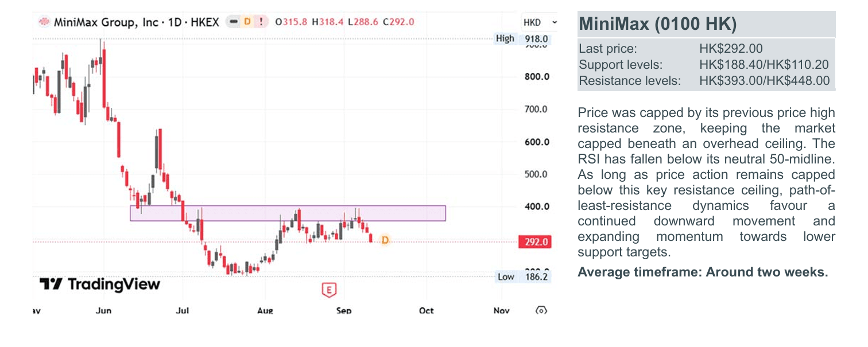
Task: Click the open value O315.8
Action: pos(291,22)
